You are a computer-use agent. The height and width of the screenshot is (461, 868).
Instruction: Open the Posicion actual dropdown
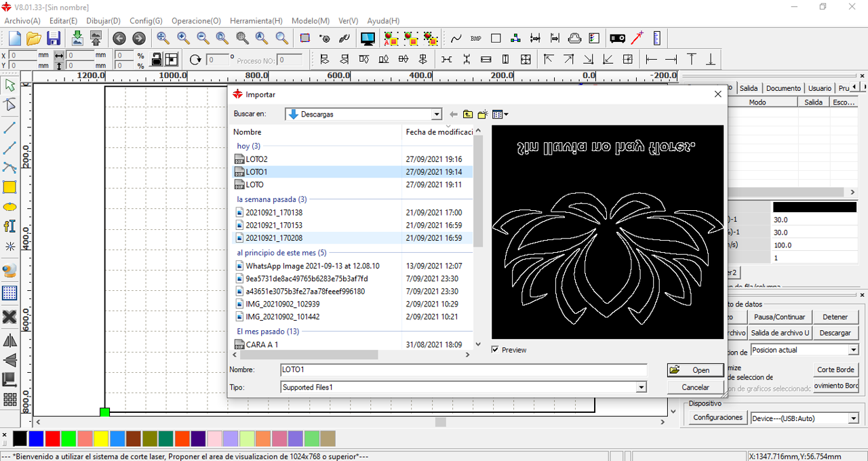tap(854, 350)
